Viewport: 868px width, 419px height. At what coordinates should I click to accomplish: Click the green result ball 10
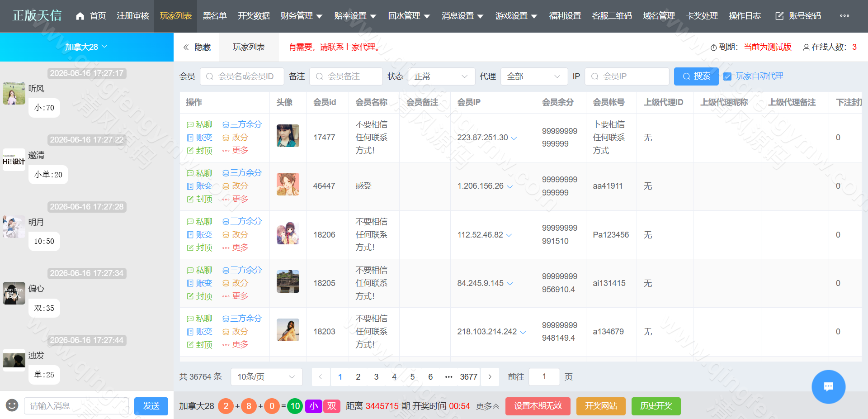click(295, 406)
